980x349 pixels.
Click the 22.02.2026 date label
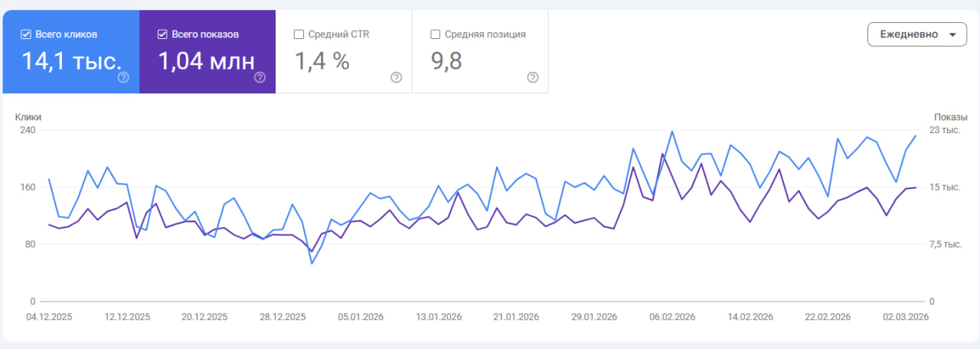click(828, 317)
